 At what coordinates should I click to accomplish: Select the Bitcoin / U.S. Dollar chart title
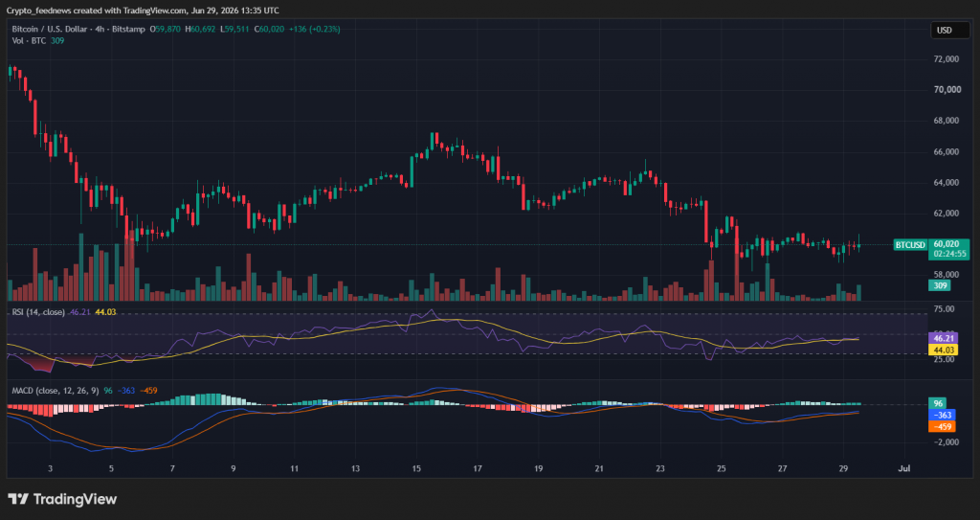click(78, 30)
